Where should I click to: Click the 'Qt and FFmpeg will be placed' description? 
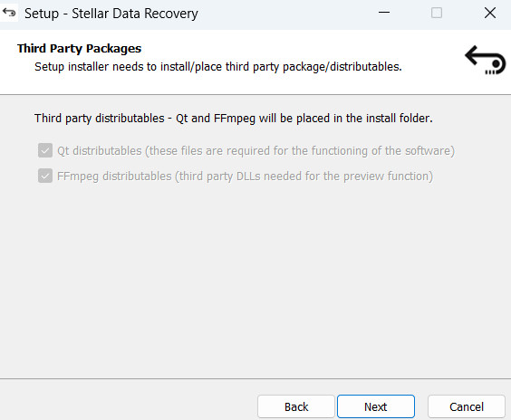[234, 119]
